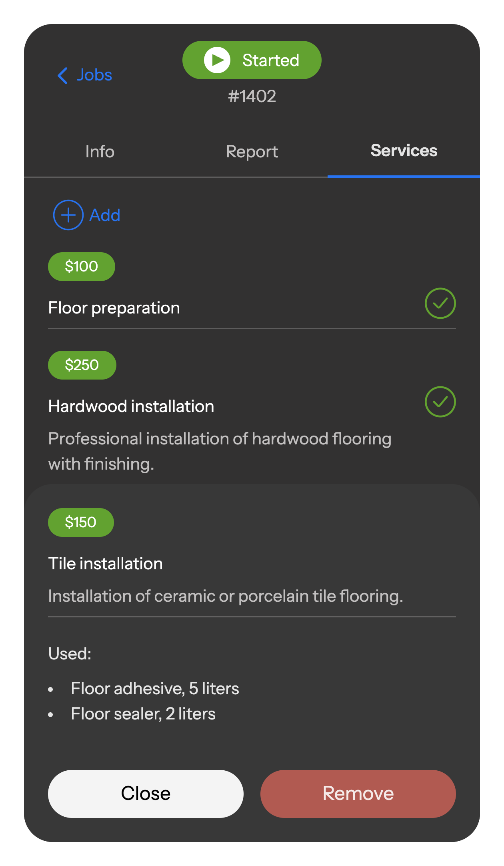Select the Services tab
Viewport: 504px width, 866px height.
pos(404,151)
